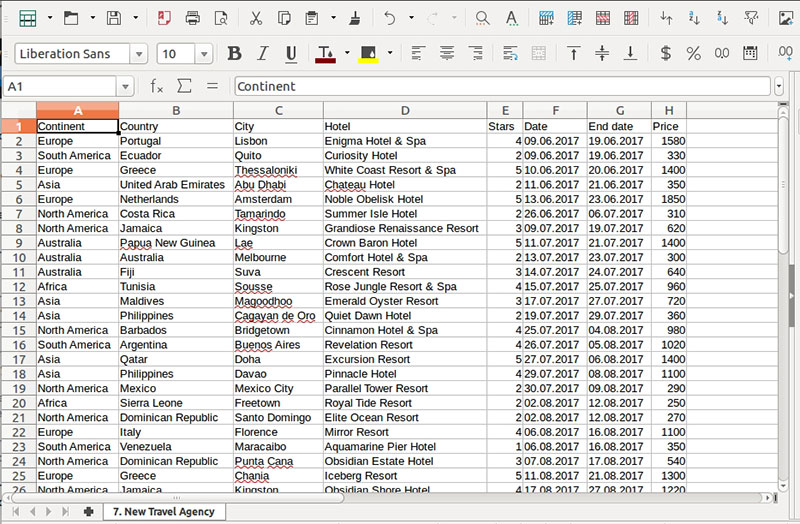Toggle italic formatting

pyautogui.click(x=263, y=54)
